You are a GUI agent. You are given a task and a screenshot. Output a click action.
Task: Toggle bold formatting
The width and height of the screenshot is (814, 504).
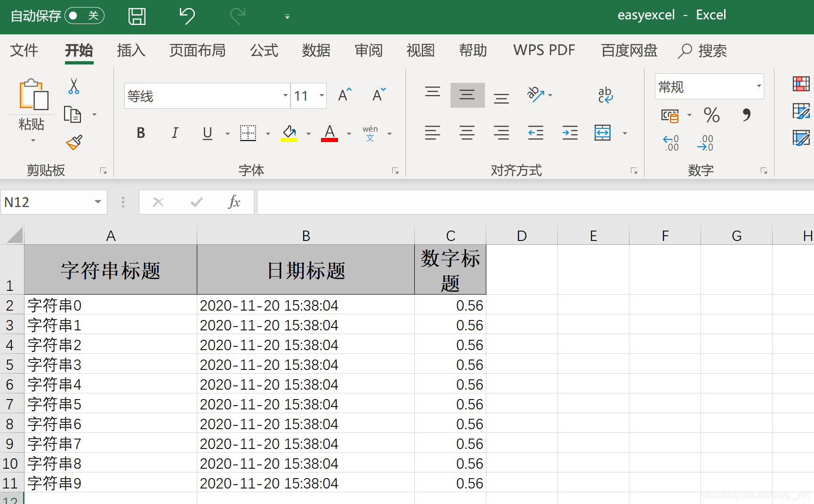(141, 133)
